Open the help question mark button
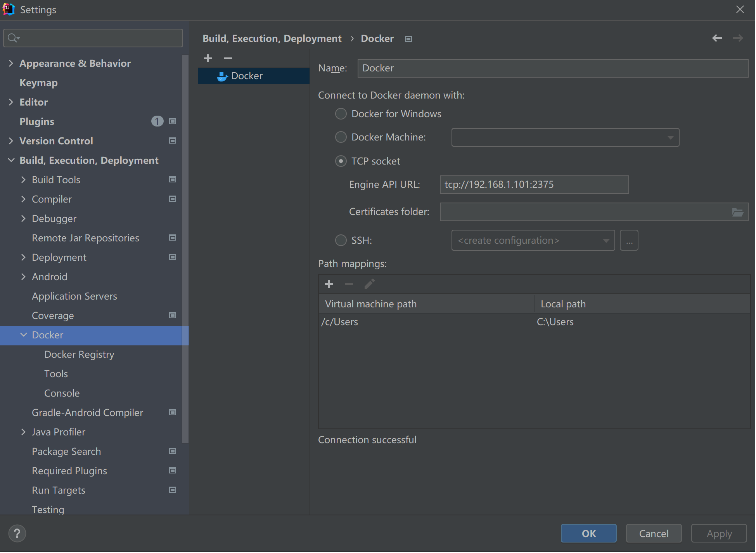 tap(17, 534)
